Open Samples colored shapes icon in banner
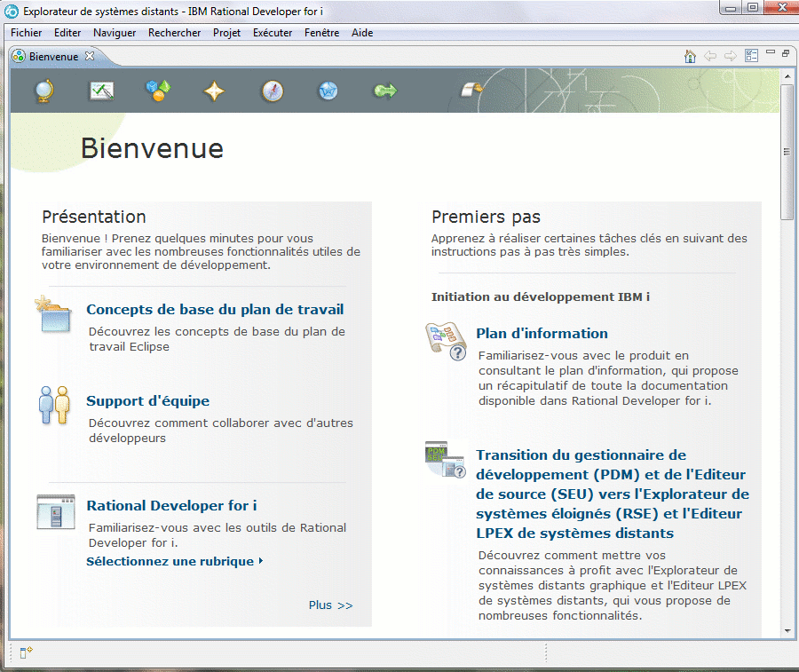Viewport: 799px width, 672px height. (x=159, y=91)
